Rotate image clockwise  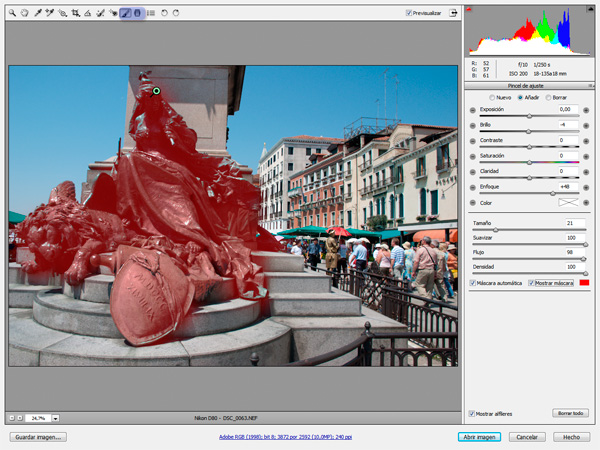pos(176,13)
